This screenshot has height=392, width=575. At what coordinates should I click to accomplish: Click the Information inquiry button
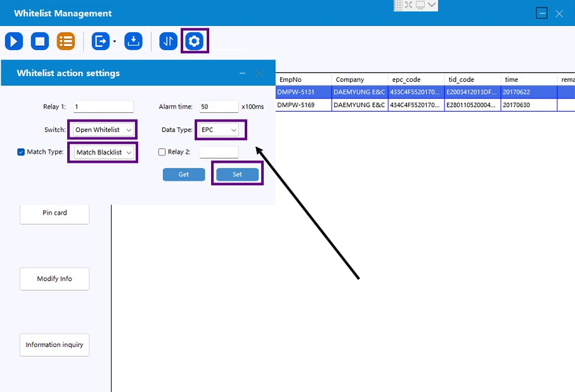click(x=55, y=345)
